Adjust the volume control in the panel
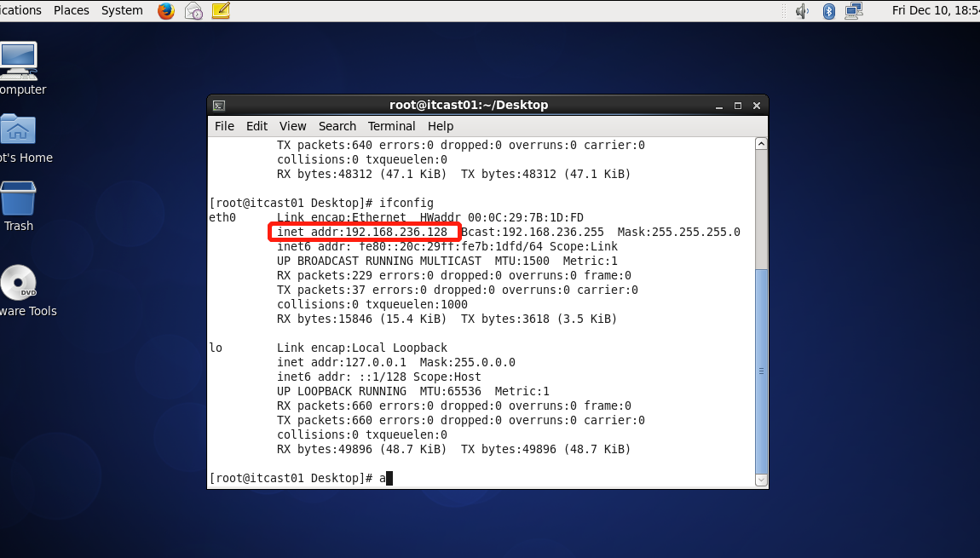Image resolution: width=980 pixels, height=558 pixels. pos(801,10)
